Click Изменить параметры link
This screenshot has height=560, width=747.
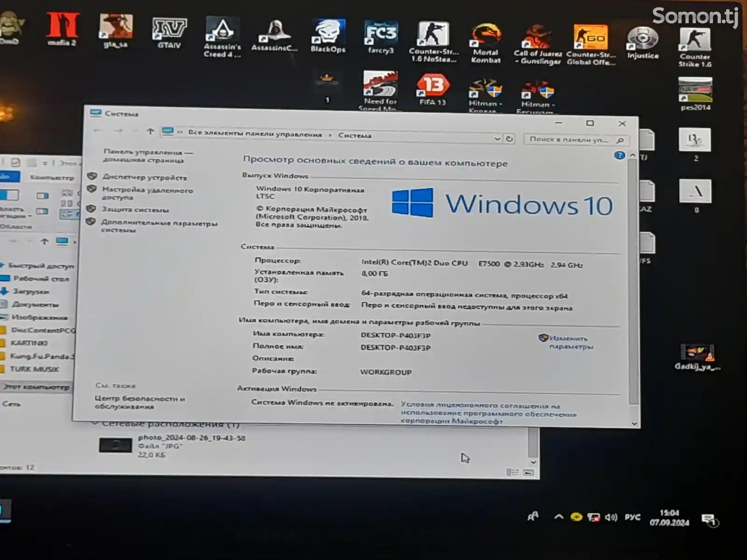(x=571, y=342)
